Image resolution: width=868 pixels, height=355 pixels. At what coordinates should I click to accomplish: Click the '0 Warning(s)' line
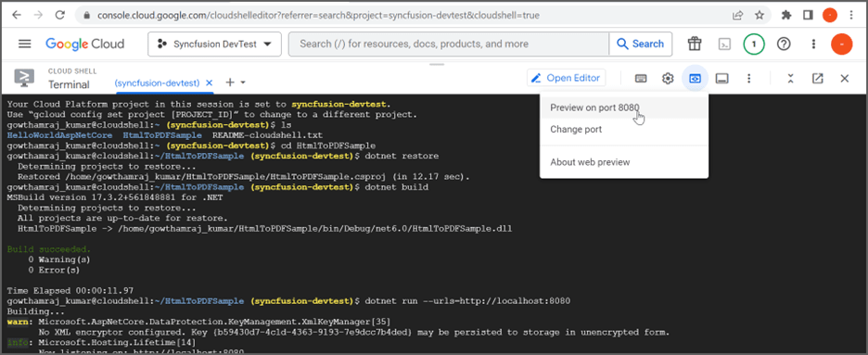[x=58, y=260]
